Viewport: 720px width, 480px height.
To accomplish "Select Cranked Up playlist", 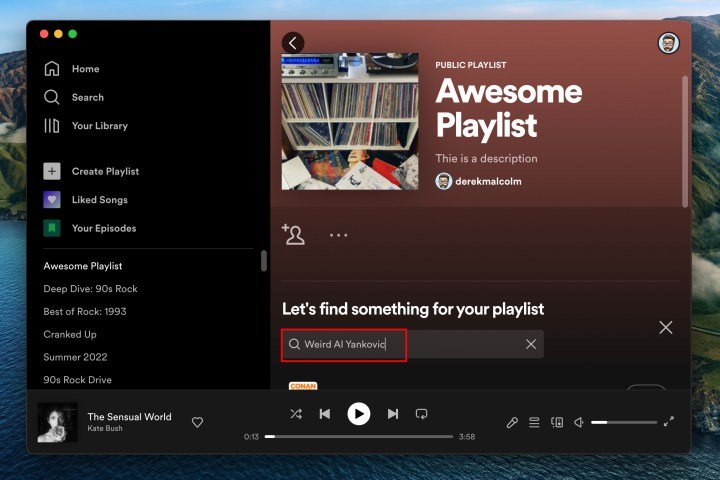I will point(70,334).
